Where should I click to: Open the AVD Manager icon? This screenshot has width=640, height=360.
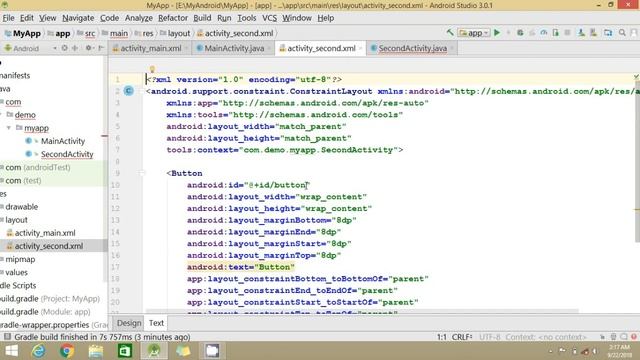581,33
